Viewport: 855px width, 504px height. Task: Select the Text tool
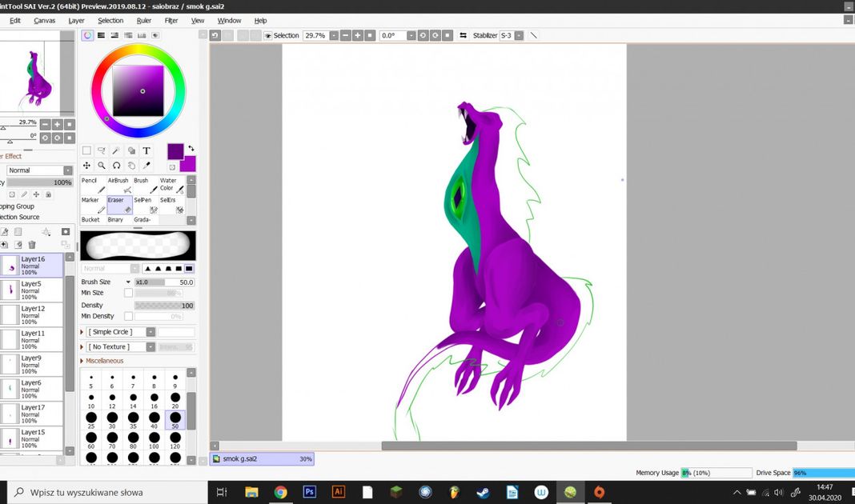[147, 150]
